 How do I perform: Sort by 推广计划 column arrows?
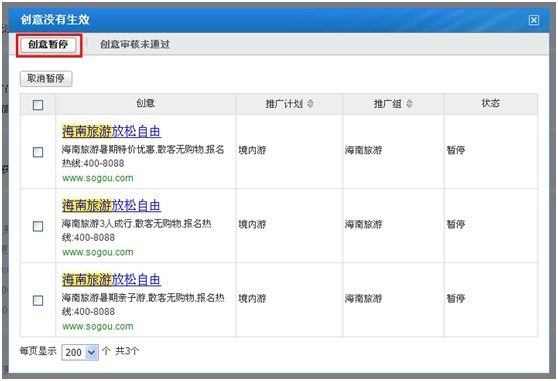310,104
